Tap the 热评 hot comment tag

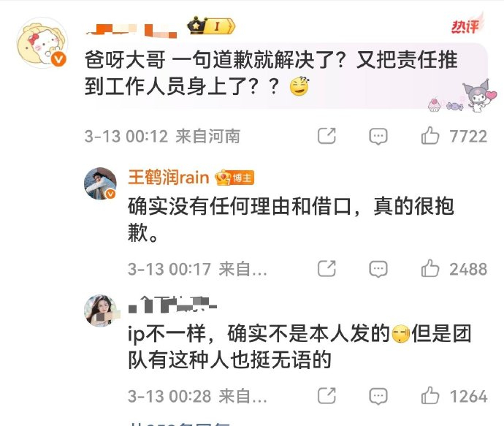click(467, 26)
